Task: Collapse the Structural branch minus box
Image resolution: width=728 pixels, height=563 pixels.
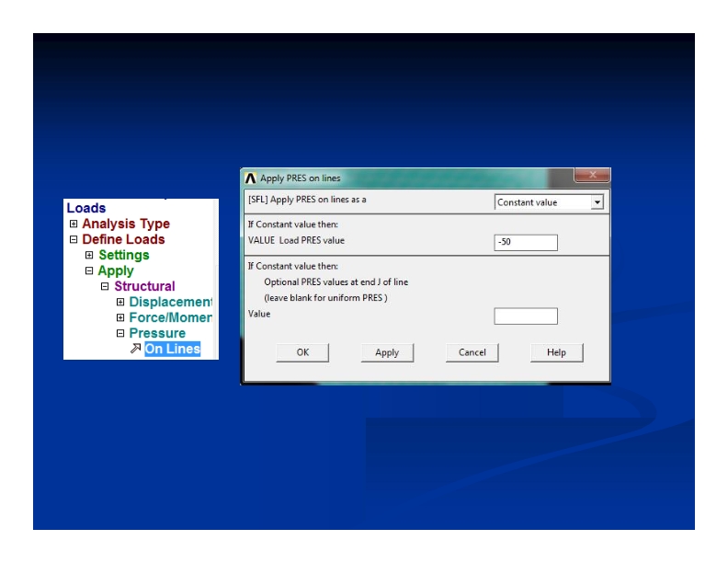Action: click(x=105, y=286)
